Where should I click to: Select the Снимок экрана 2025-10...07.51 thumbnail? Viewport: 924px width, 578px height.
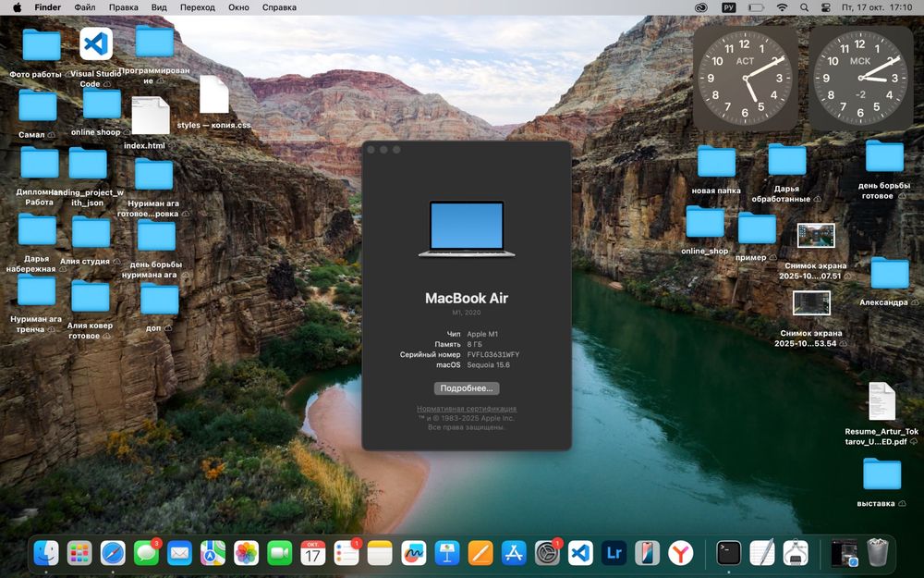[x=816, y=235]
